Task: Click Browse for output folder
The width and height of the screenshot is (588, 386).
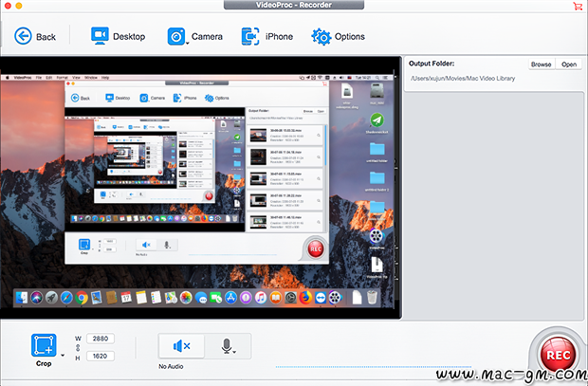Action: click(542, 64)
